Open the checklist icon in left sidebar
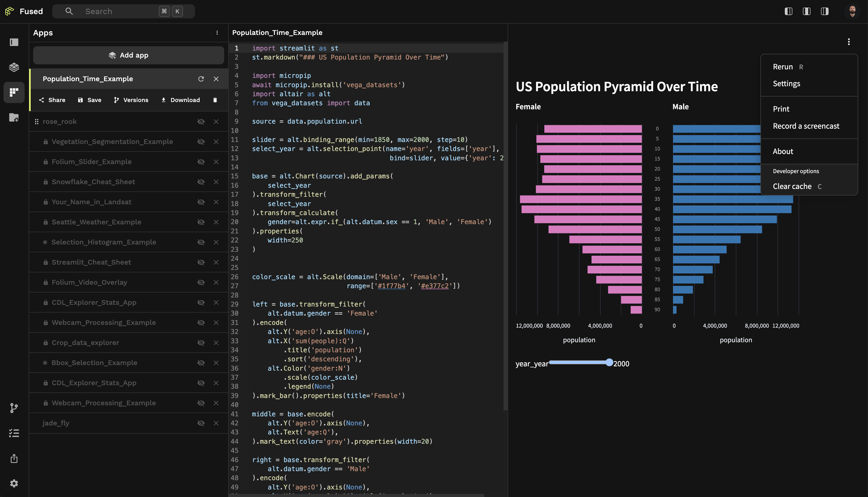The width and height of the screenshot is (868, 497). coord(14,433)
